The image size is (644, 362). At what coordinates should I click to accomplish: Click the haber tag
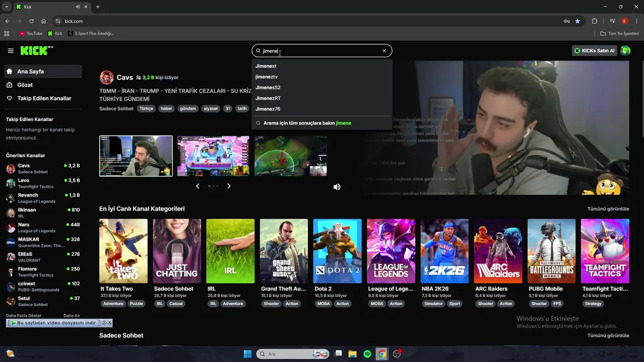(x=167, y=109)
